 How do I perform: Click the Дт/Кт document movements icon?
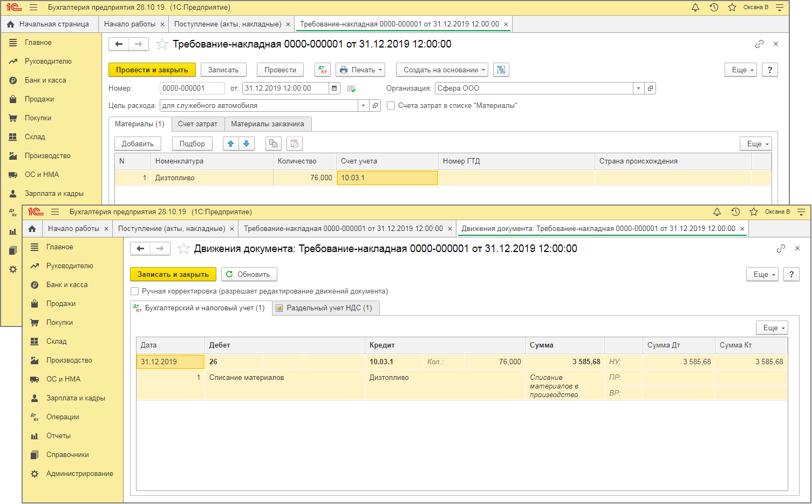(323, 70)
